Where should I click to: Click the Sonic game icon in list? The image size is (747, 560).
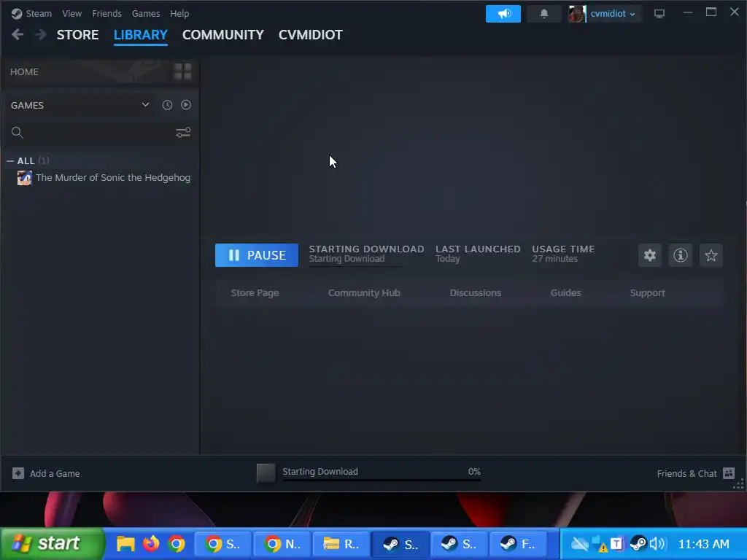click(25, 178)
